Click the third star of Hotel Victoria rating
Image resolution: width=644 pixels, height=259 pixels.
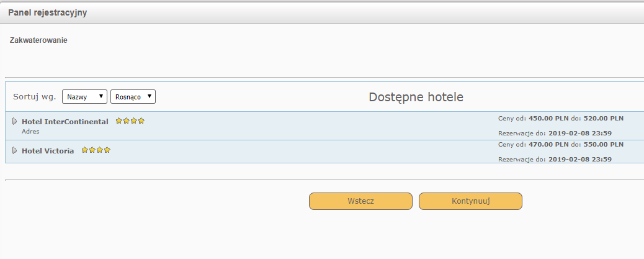[100, 150]
